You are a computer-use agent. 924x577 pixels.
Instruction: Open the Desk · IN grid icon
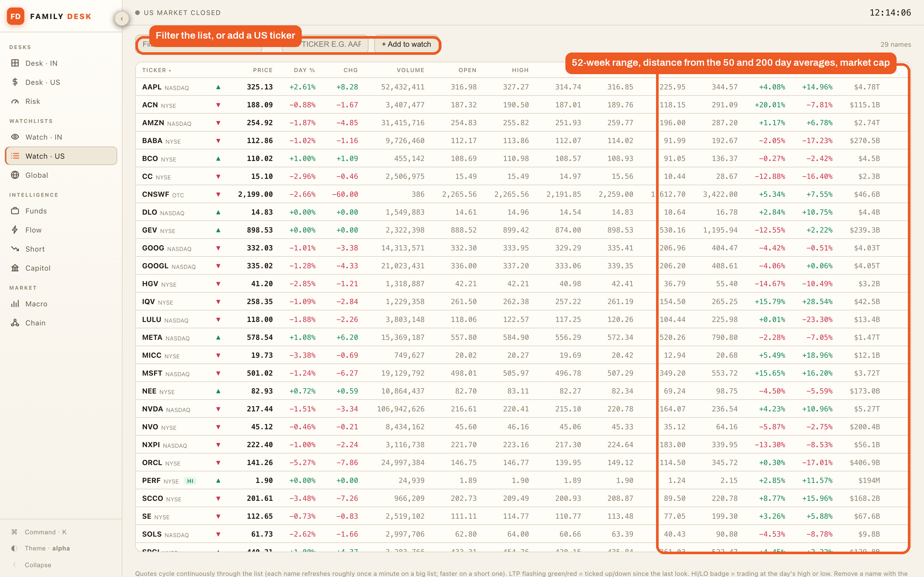click(15, 63)
